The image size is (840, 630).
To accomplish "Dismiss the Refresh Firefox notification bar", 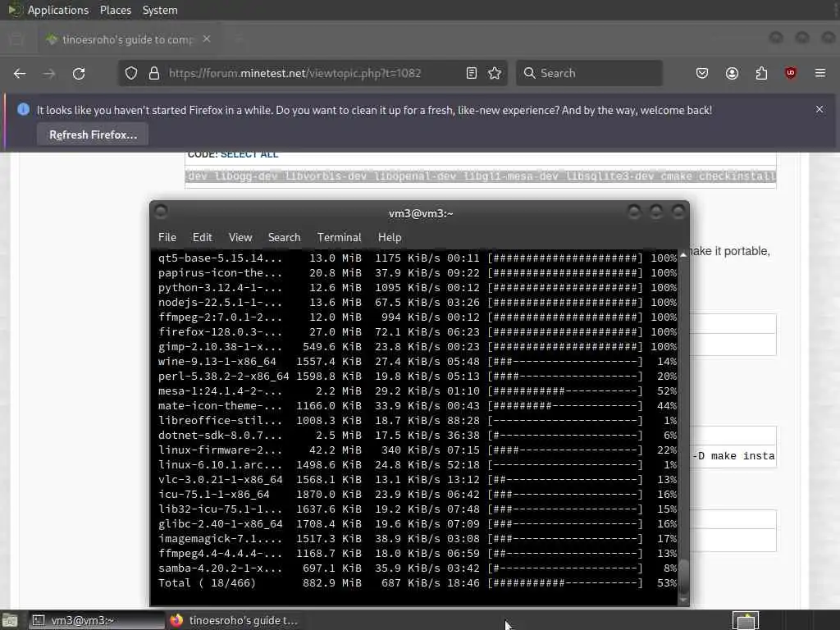I will [819, 109].
